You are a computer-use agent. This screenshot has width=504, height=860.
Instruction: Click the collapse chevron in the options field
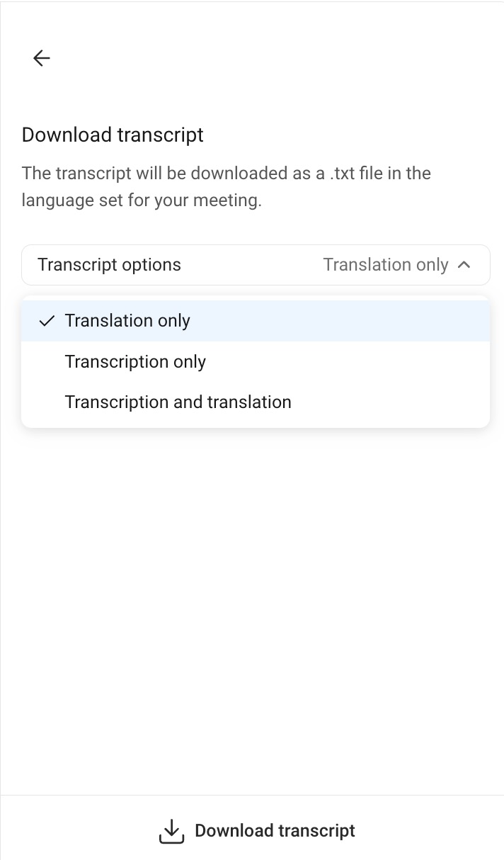[464, 264]
